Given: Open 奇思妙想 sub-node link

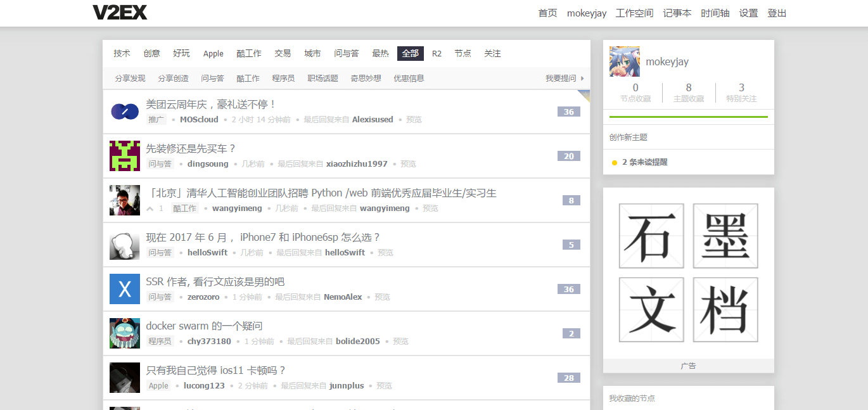Looking at the screenshot, I should [366, 79].
